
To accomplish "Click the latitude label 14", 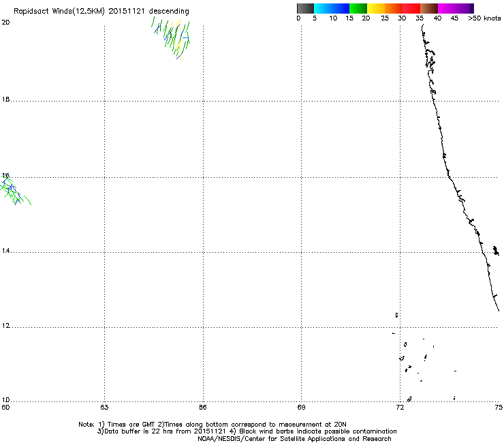I will click(5, 251).
